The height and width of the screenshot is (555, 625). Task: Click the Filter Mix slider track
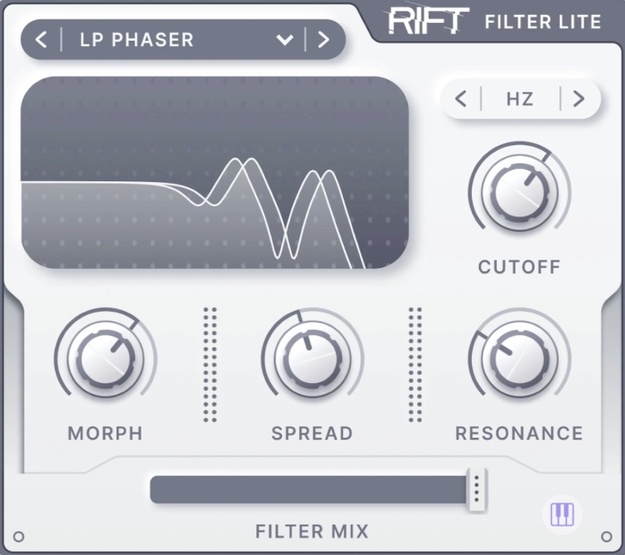pyautogui.click(x=313, y=489)
